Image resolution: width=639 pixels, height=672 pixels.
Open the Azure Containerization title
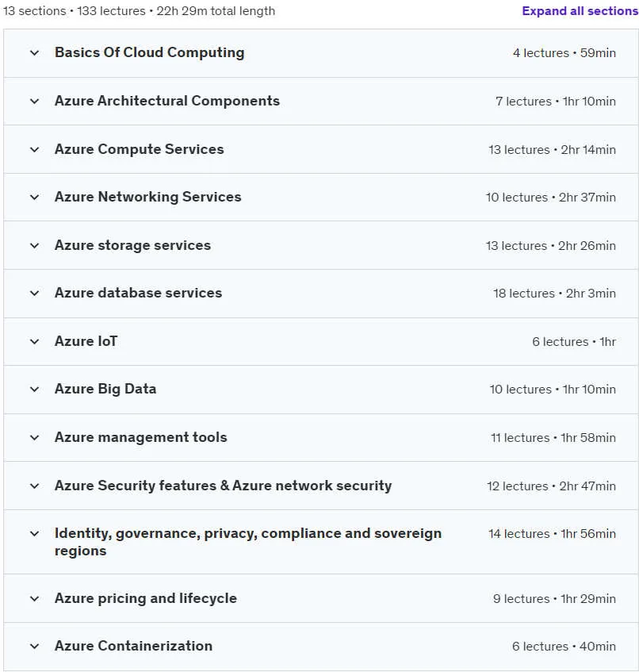pyautogui.click(x=134, y=646)
